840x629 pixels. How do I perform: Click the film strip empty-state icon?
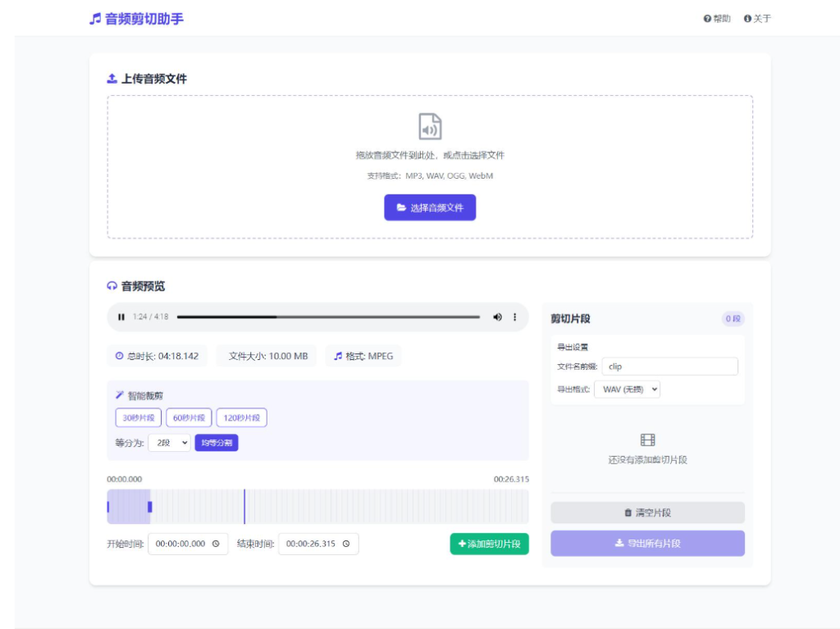point(647,440)
